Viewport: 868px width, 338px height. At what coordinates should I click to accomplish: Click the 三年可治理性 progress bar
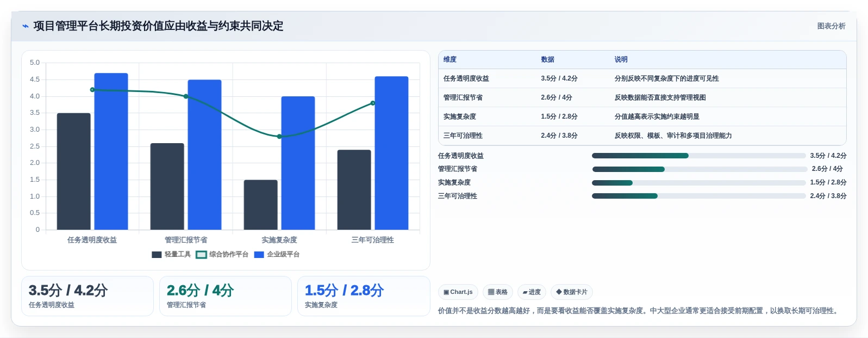pyautogui.click(x=699, y=196)
